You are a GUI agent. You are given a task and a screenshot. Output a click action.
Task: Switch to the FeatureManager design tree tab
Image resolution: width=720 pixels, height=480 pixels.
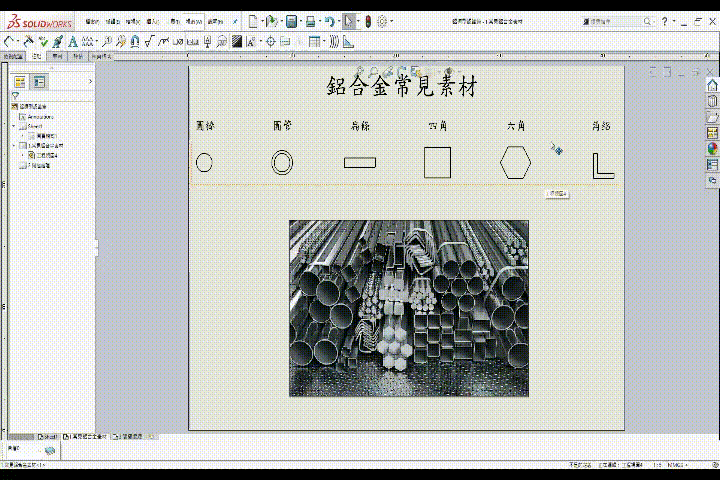point(19,81)
